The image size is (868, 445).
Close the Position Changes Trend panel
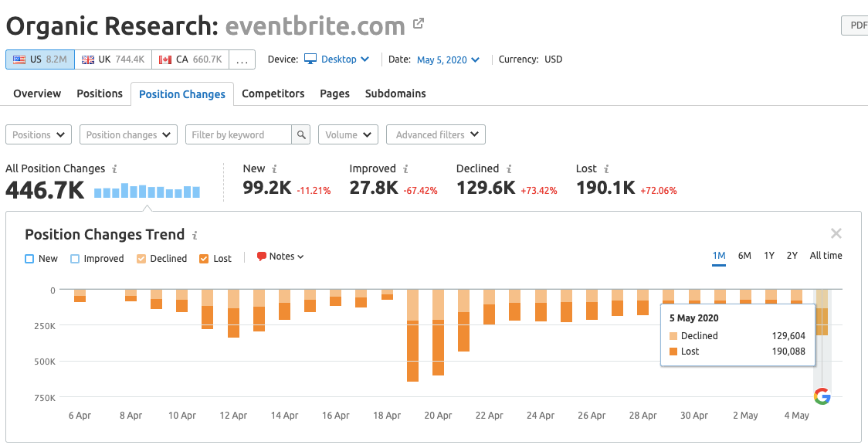coord(836,233)
